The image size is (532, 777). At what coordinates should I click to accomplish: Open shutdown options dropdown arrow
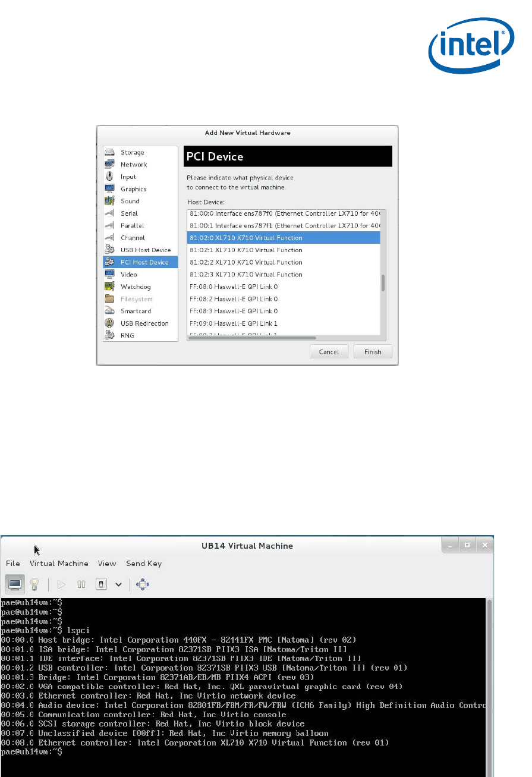pos(118,584)
